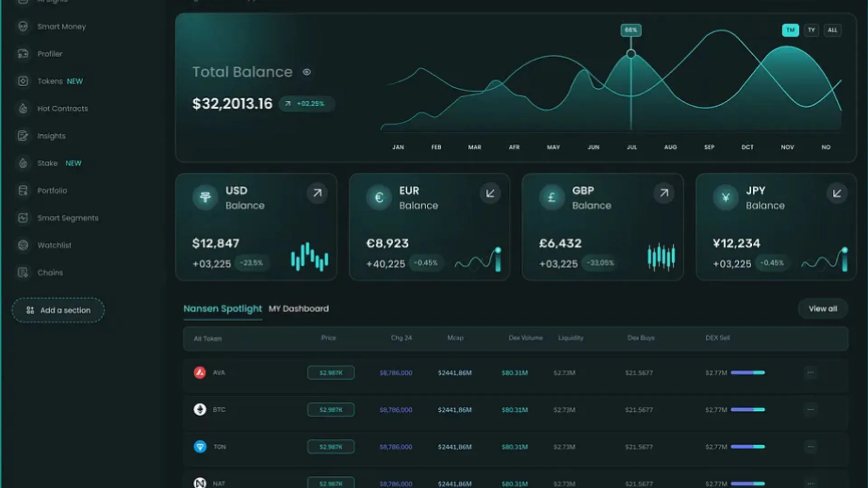Open USD Balance arrow-up-right icon
The height and width of the screenshot is (488, 868).
[317, 193]
